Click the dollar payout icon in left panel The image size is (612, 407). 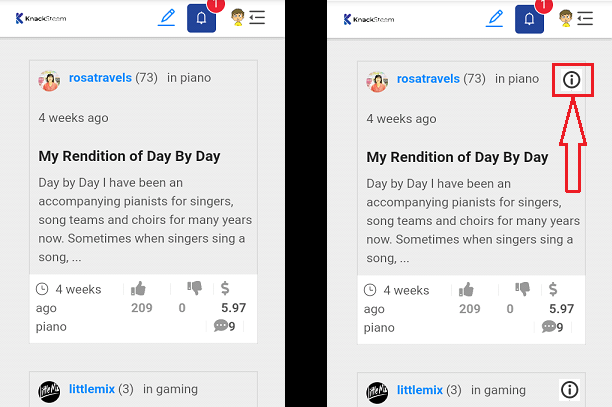[x=225, y=288]
